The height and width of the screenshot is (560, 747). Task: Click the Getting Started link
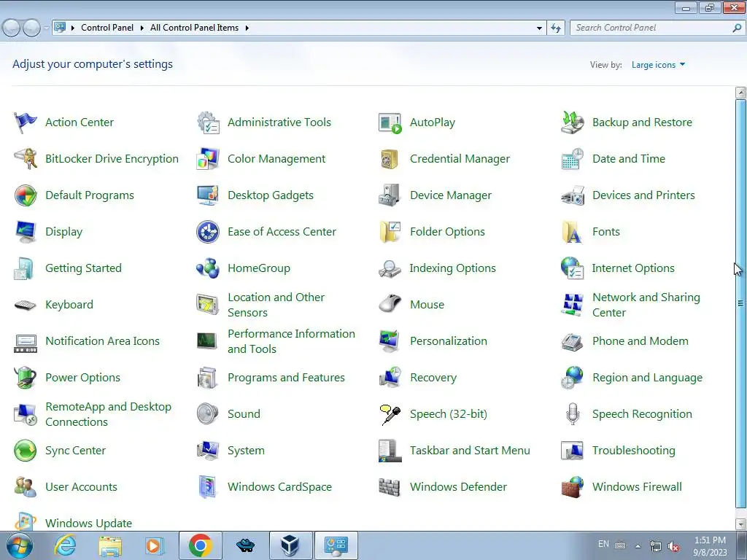point(83,268)
